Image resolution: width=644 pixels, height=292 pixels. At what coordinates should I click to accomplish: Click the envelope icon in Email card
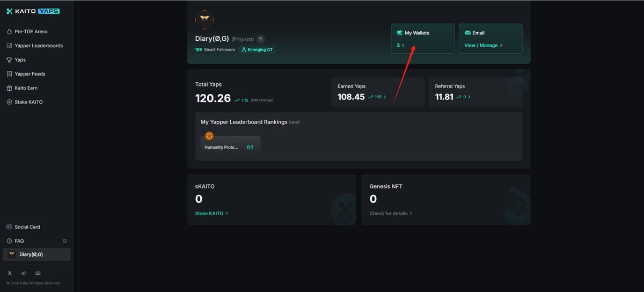pyautogui.click(x=467, y=33)
